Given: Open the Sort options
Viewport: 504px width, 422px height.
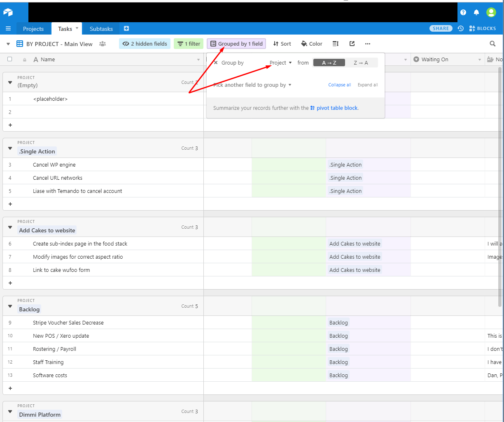Looking at the screenshot, I should coord(282,44).
